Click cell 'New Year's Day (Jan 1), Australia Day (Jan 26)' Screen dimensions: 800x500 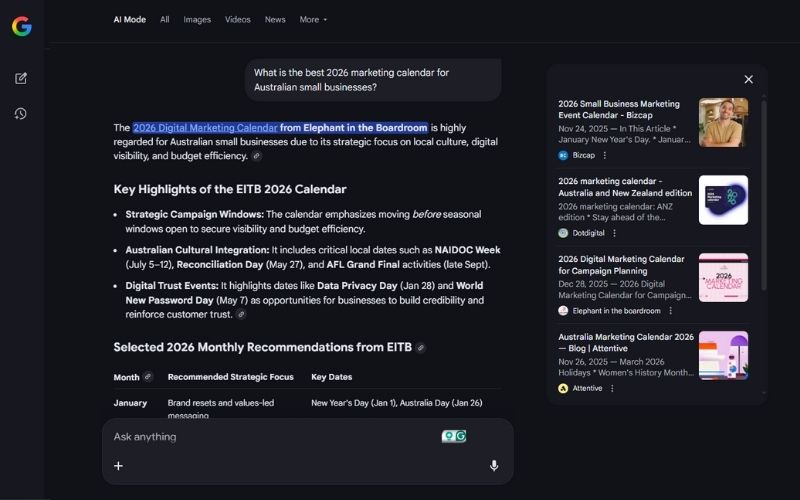pyautogui.click(x=396, y=403)
